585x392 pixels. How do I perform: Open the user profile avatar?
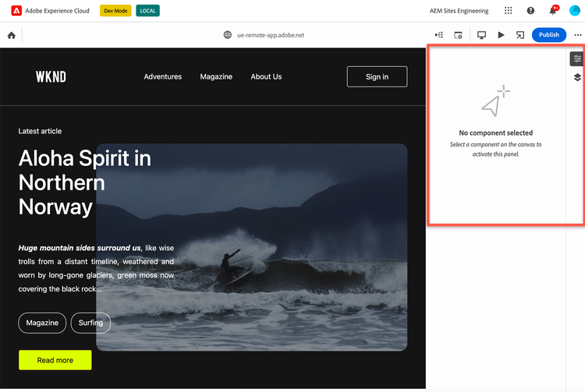[x=575, y=11]
